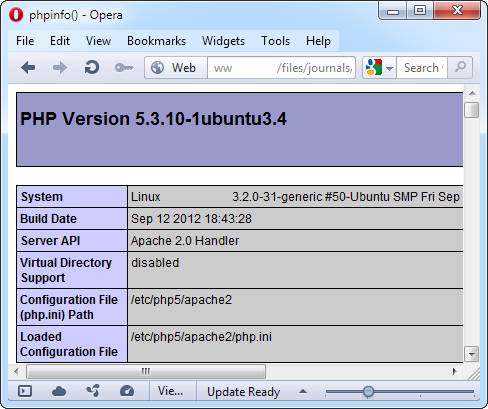This screenshot has height=409, width=488.
Task: Click the horizontal scrollbar left arrow
Action: click(16, 371)
